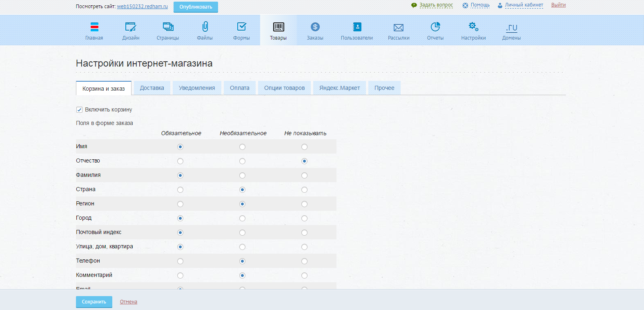Image resolution: width=644 pixels, height=310 pixels.
Task: Set Имя to Не показывать
Action: (304, 147)
